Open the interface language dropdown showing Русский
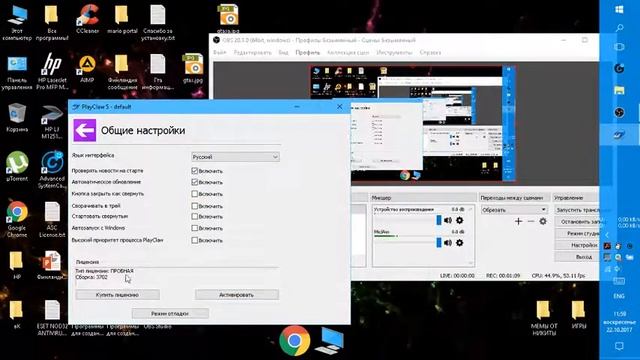 tap(236, 157)
